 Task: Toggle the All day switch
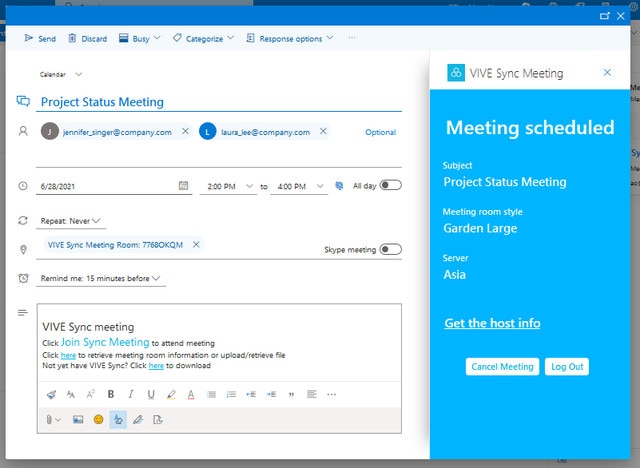tap(391, 185)
